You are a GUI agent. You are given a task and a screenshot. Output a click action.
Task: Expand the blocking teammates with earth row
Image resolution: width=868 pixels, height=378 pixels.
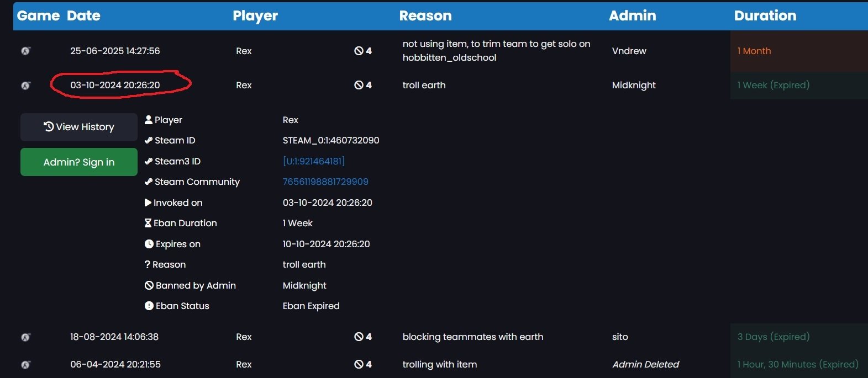(472, 337)
